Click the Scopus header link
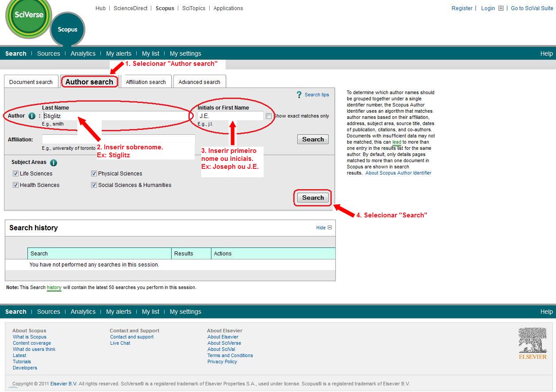 pyautogui.click(x=165, y=8)
